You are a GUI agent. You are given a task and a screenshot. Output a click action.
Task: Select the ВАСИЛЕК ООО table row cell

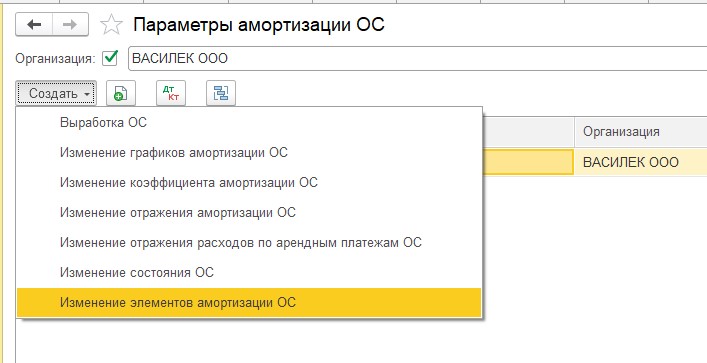click(641, 162)
